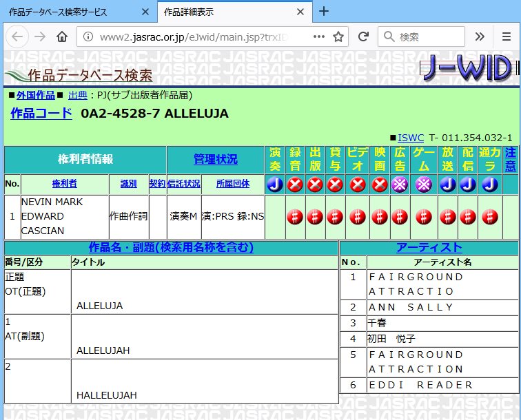Image resolution: width=521 pixels, height=420 pixels.
Task: Bookmark this page with the star icon
Action: tap(338, 36)
